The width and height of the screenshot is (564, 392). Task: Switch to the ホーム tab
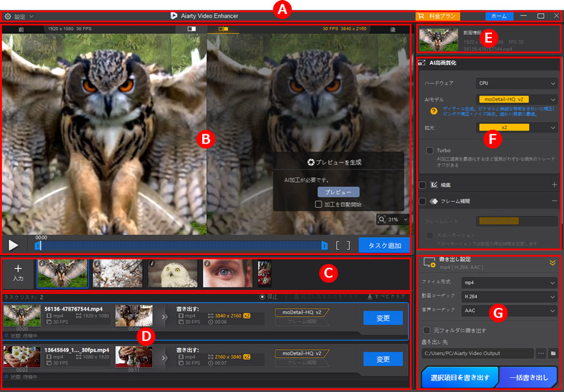pyautogui.click(x=499, y=16)
